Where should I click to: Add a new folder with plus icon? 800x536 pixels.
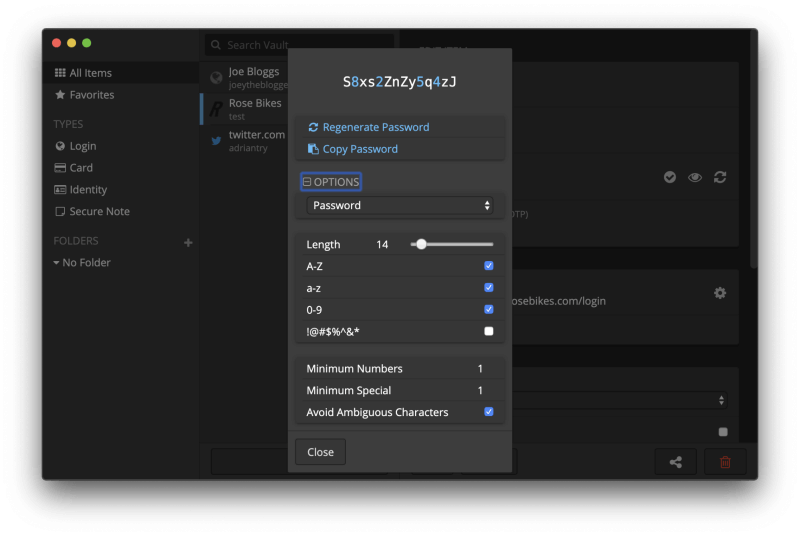tap(188, 243)
